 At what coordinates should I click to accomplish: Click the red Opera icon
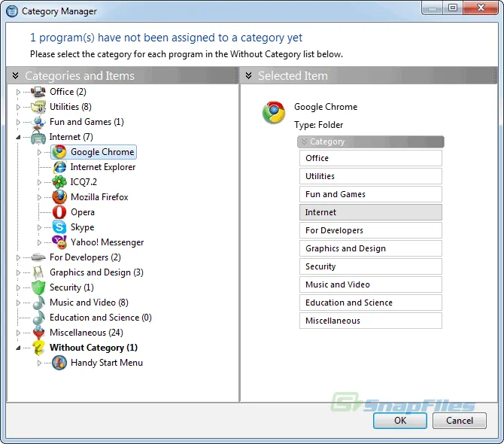[x=59, y=212]
